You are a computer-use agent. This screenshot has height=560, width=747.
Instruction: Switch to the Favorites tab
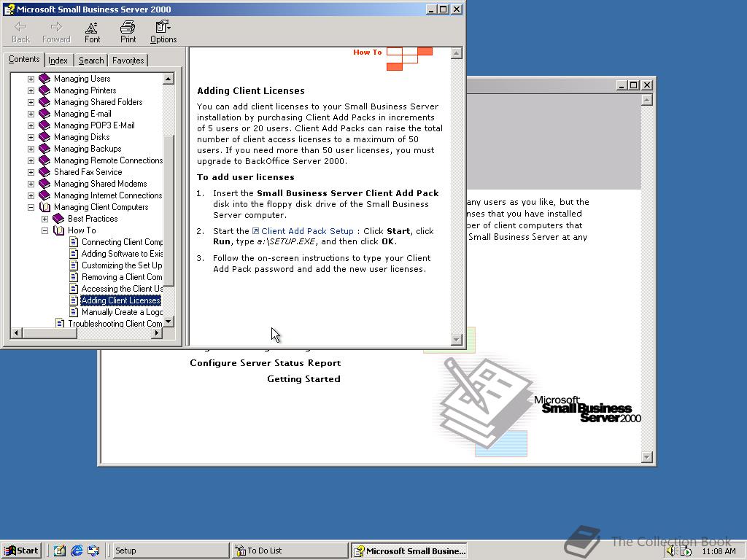click(128, 61)
